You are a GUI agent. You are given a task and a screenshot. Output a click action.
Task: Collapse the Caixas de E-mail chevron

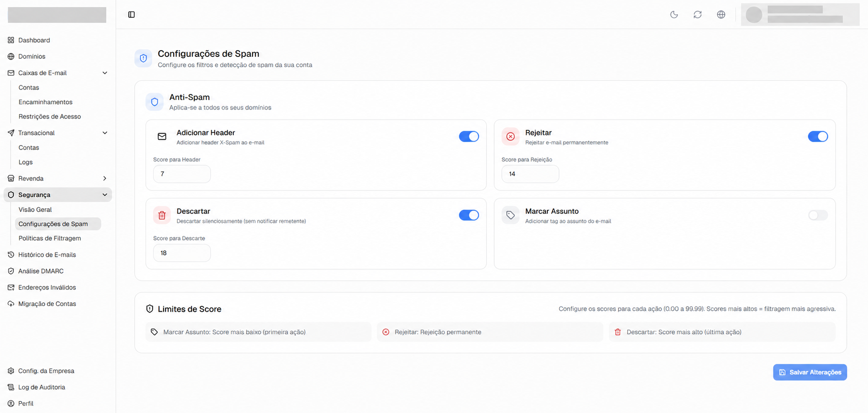click(x=105, y=73)
